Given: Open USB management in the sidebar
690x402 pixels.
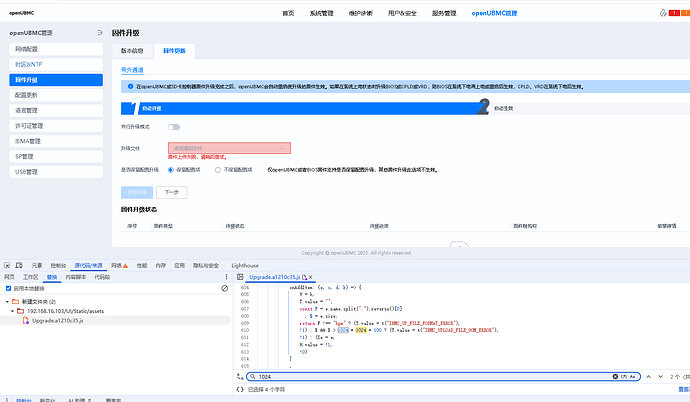Looking at the screenshot, I should pyautogui.click(x=56, y=172).
